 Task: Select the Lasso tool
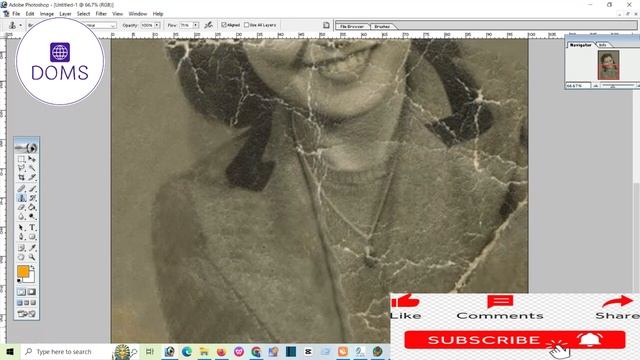(21, 168)
